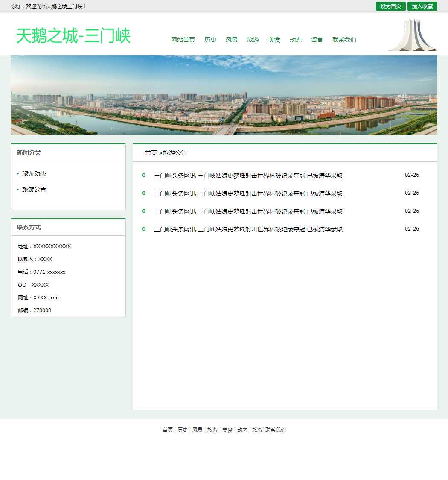The image size is (448, 480).
Task: Select 美食 in the top navigation bar
Action: (x=274, y=40)
